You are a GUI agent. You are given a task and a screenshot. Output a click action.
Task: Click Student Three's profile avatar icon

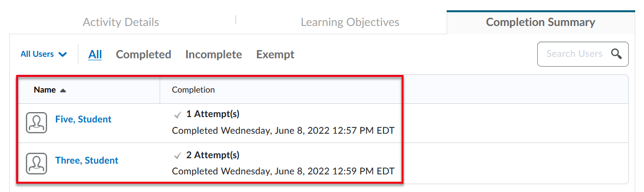tap(36, 164)
